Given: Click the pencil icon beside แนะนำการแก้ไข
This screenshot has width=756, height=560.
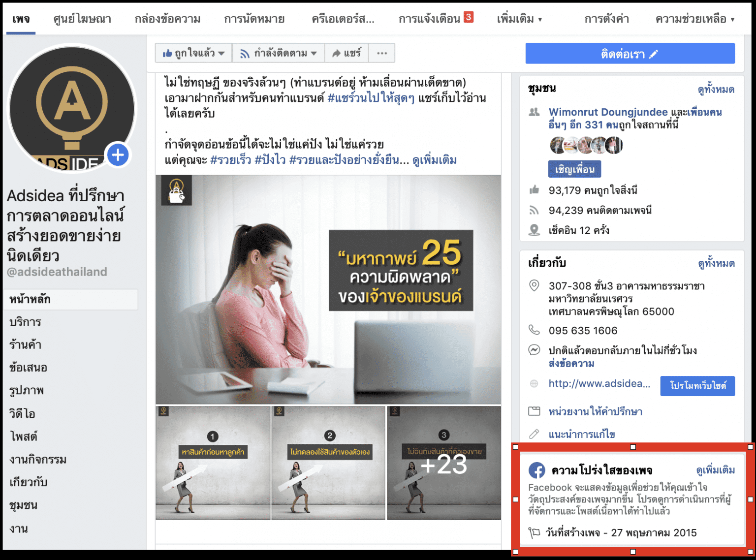Looking at the screenshot, I should click(x=534, y=434).
